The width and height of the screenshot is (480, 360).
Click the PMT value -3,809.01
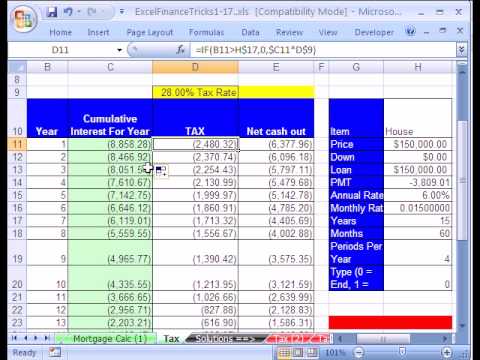pyautogui.click(x=418, y=182)
